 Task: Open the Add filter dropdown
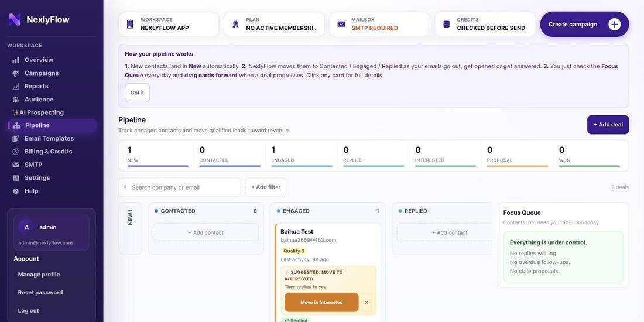266,187
